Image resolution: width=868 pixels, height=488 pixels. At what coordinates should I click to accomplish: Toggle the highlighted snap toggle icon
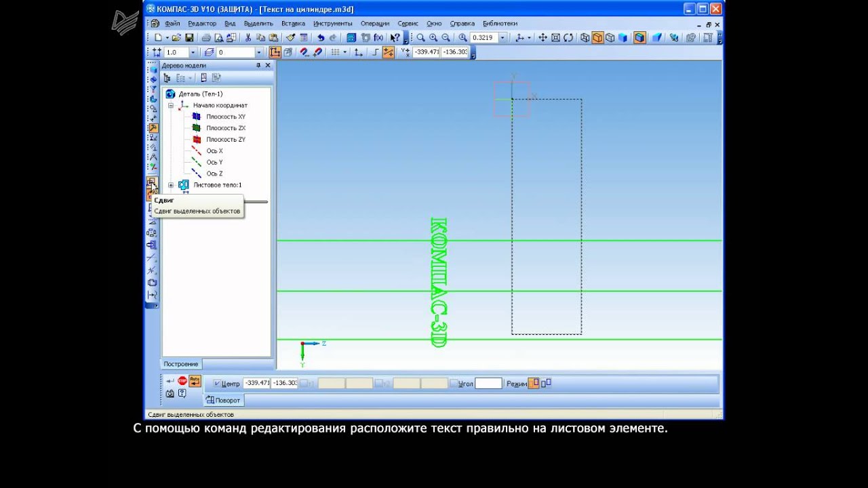(x=389, y=52)
